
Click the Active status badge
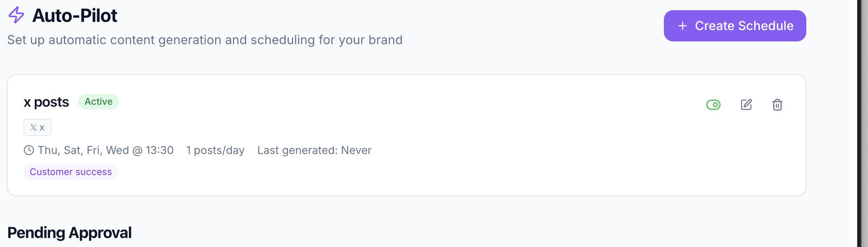click(98, 102)
